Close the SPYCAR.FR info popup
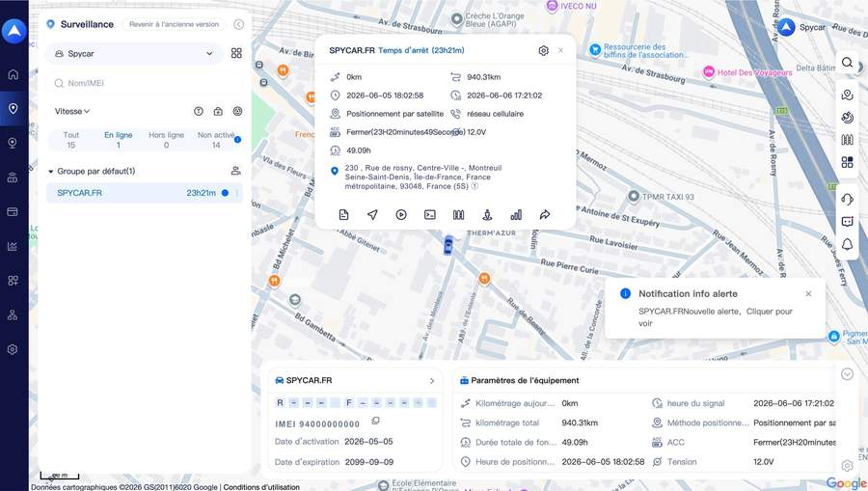This screenshot has height=491, width=868. pyautogui.click(x=560, y=50)
